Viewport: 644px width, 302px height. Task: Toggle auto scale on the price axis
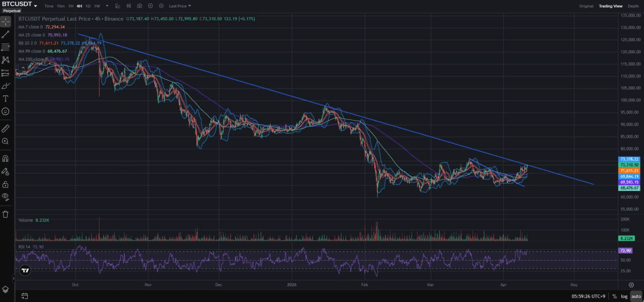coord(636,296)
